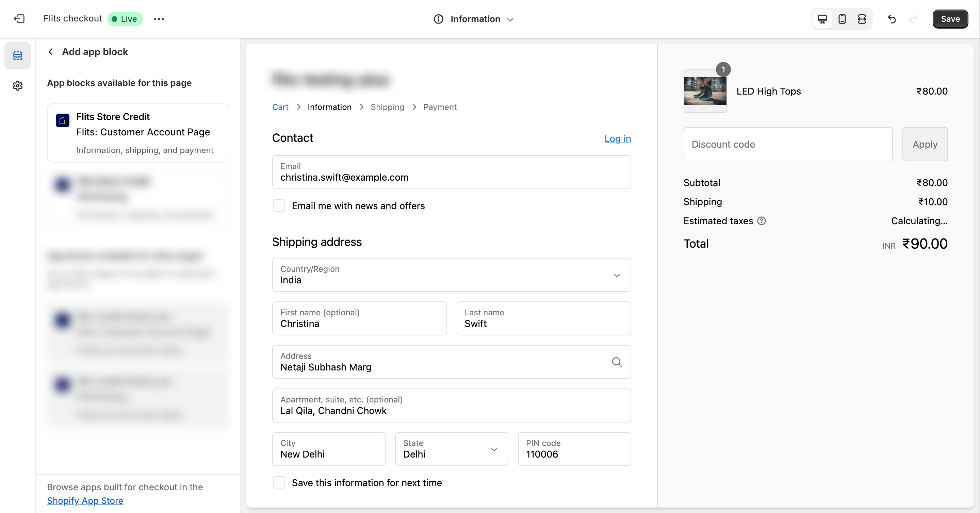The width and height of the screenshot is (980, 513).
Task: Click the undo arrow icon
Action: (892, 19)
